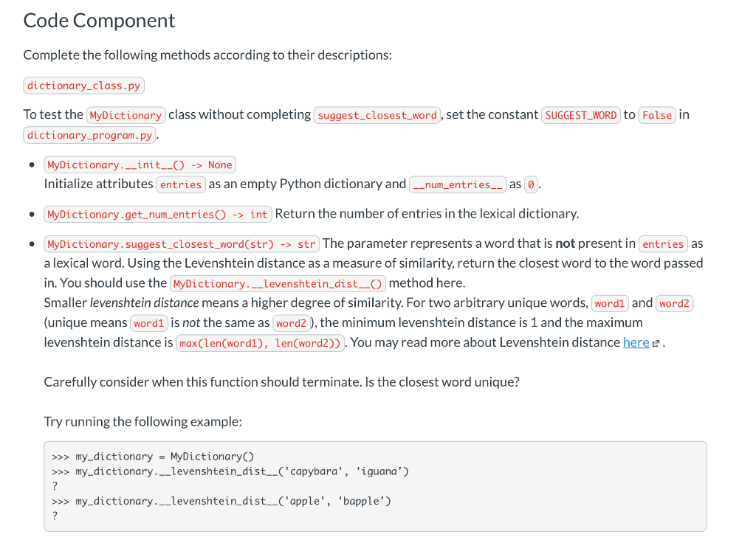Select the entries attribute badge
This screenshot has height=540, width=756.
[x=181, y=184]
